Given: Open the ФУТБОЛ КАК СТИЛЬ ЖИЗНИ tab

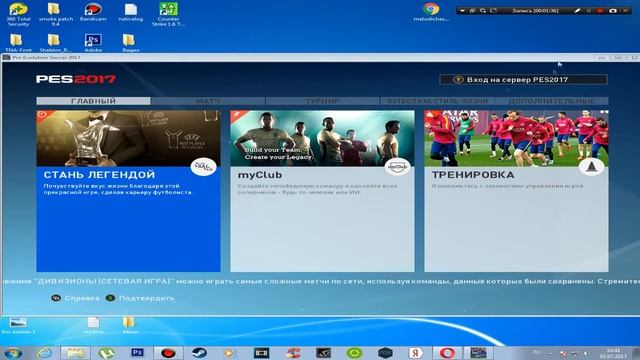Looking at the screenshot, I should (x=437, y=101).
